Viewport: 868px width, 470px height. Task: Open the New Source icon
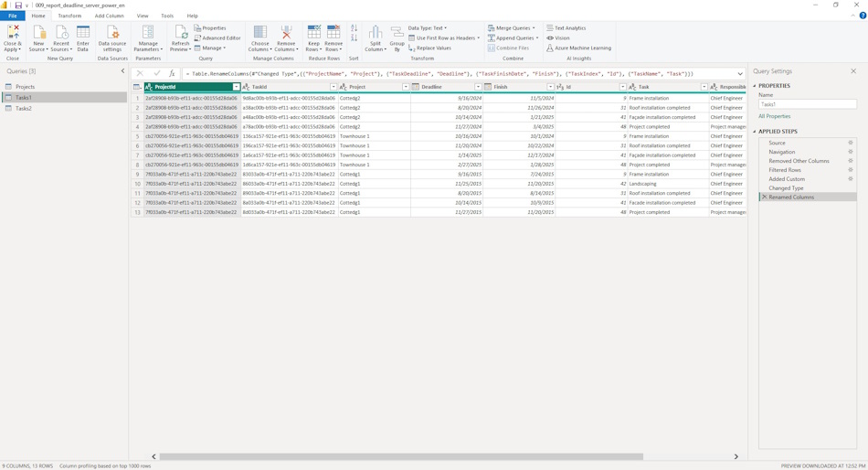[38, 32]
